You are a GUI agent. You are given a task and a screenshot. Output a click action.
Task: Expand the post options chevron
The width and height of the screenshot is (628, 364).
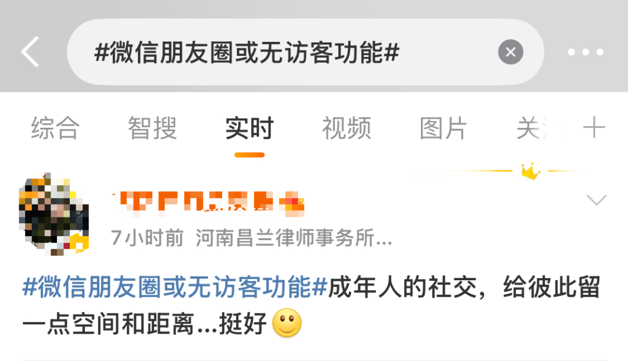coord(597,199)
